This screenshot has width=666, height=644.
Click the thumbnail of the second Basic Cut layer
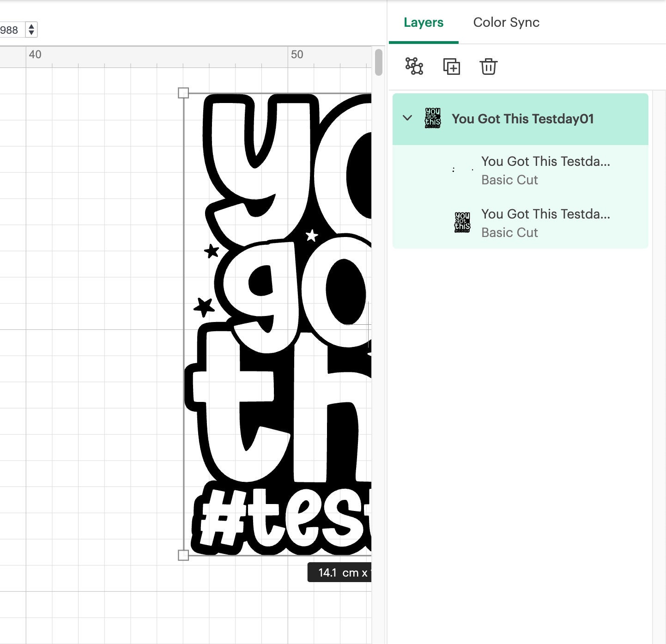462,223
